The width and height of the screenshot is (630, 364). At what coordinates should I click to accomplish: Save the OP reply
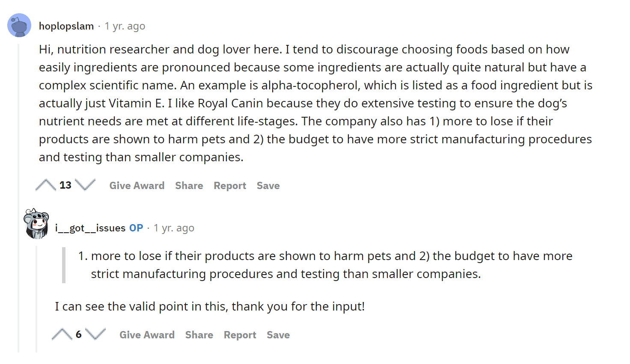click(x=278, y=335)
